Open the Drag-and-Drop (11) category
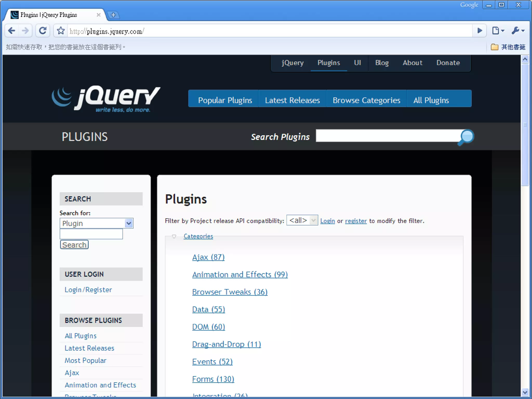 [x=227, y=344]
